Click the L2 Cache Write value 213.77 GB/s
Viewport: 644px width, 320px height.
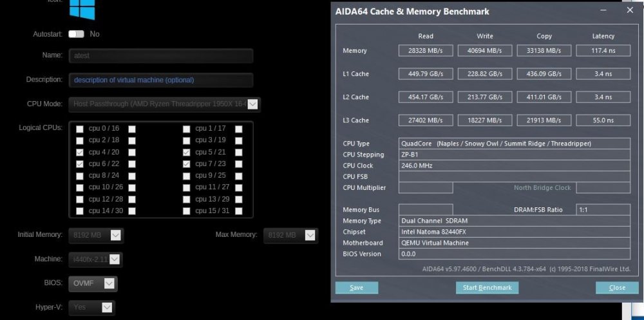pyautogui.click(x=485, y=97)
